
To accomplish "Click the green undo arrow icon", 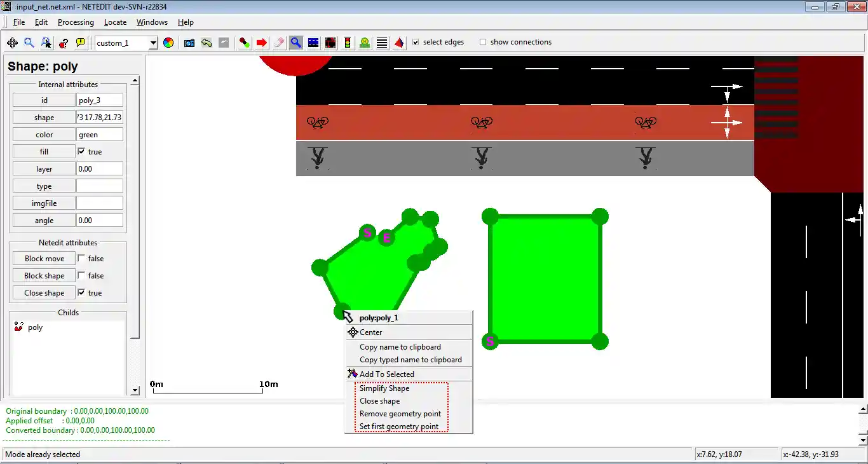I will (x=207, y=43).
